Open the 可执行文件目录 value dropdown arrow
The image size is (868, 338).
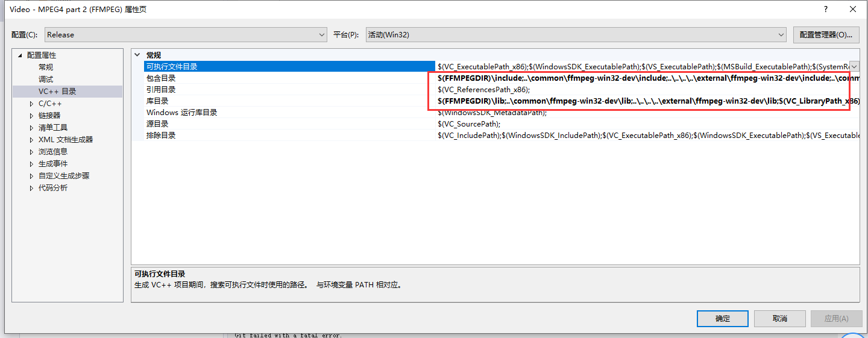click(x=854, y=67)
